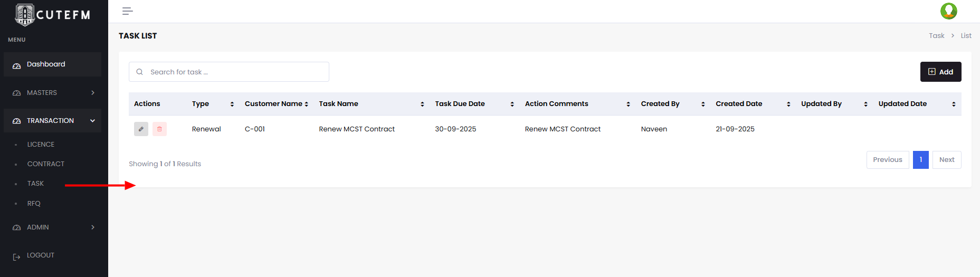Image resolution: width=980 pixels, height=277 pixels.
Task: Open the LICENCE submenu item
Action: (x=41, y=145)
